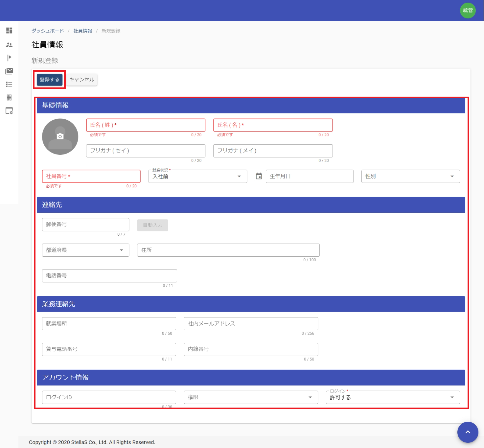Screen dimensions: 484x448
Task: Open the window settings icon in sidebar
Action: tap(9, 111)
